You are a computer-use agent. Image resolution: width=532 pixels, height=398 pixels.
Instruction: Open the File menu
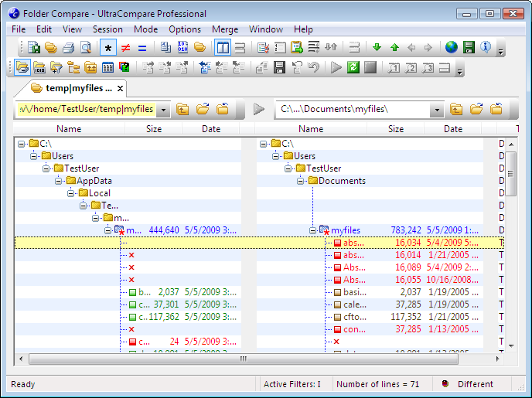tap(19, 29)
